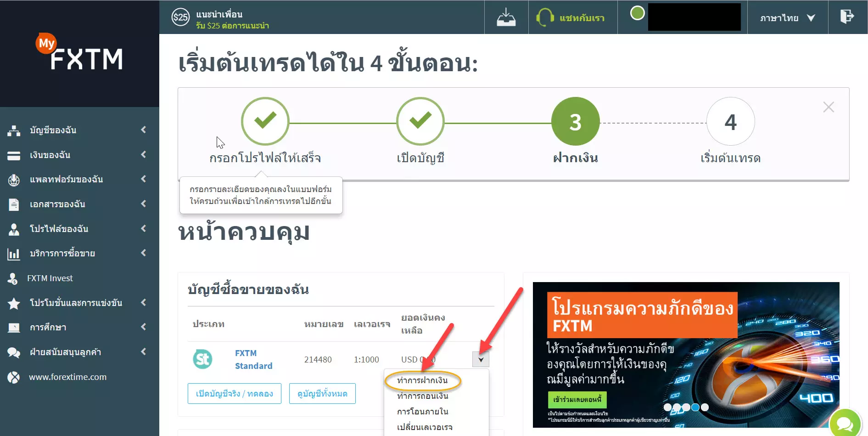The image size is (868, 436).
Task: Click the MyFXTM logo
Action: 79,52
